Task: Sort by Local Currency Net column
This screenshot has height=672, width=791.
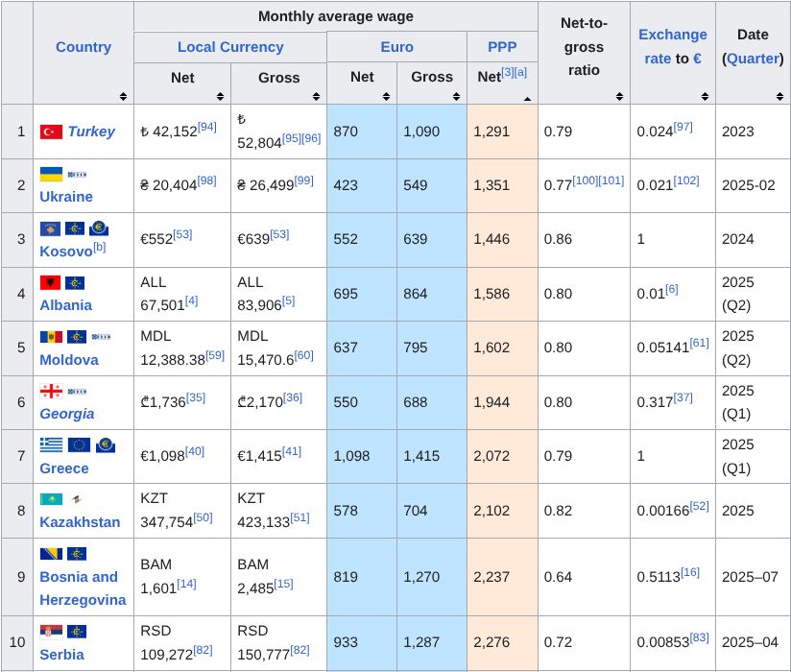Action: click(x=220, y=96)
